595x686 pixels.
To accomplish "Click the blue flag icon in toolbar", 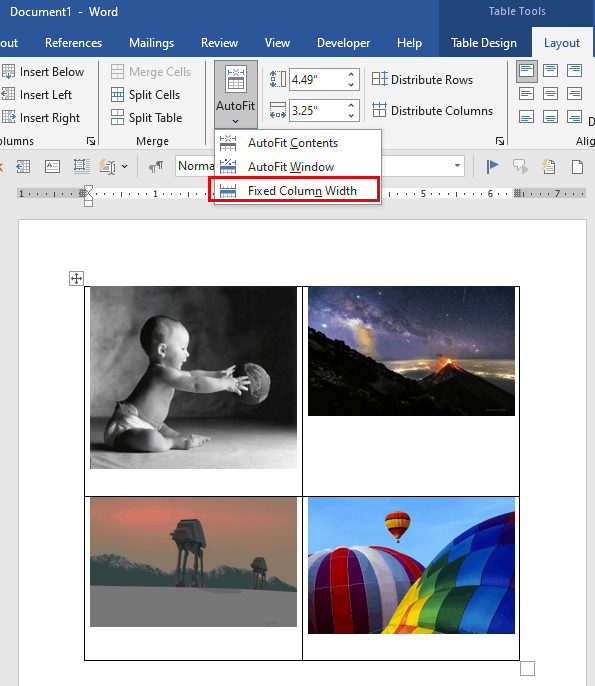I will point(493,167).
